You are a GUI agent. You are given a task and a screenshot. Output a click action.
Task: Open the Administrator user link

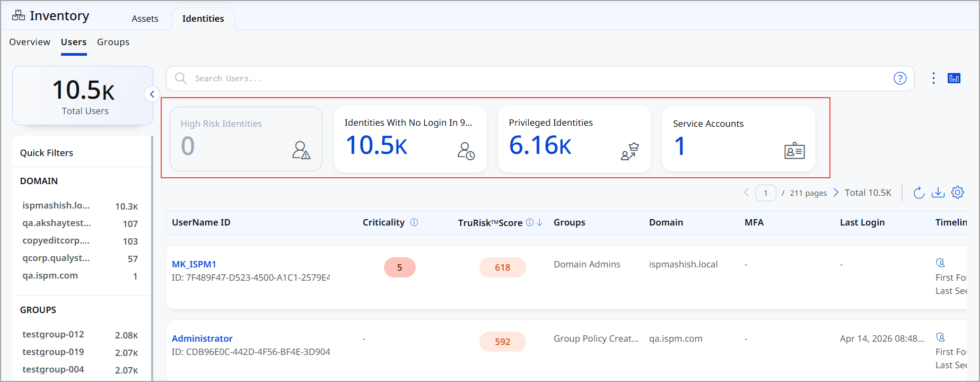point(202,338)
